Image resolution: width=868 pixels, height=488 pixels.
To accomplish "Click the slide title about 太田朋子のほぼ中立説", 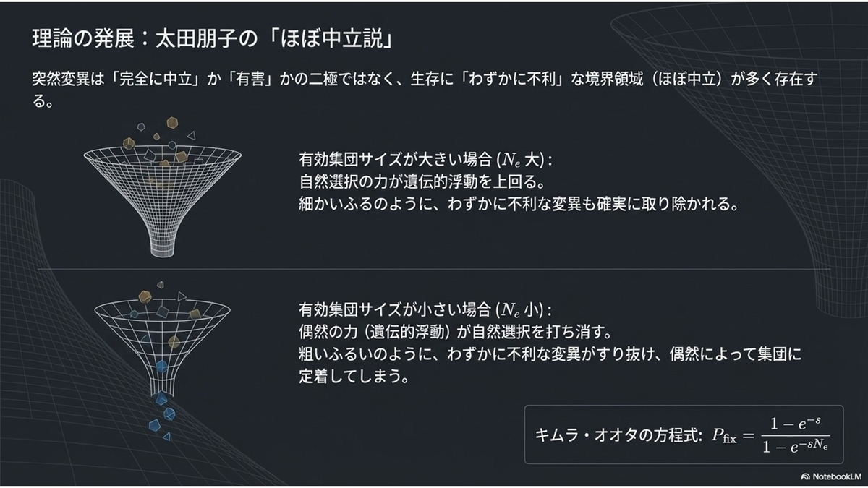I will (x=213, y=38).
